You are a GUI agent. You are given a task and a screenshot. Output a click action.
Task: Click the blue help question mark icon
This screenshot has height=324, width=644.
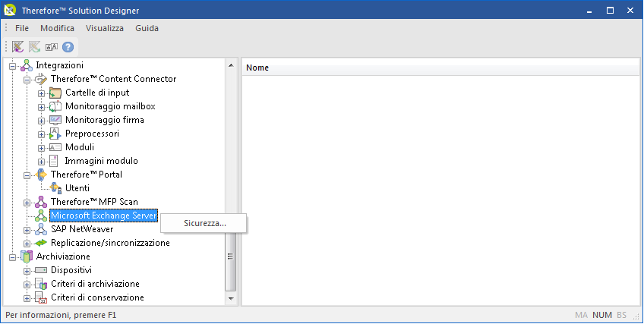pyautogui.click(x=68, y=46)
